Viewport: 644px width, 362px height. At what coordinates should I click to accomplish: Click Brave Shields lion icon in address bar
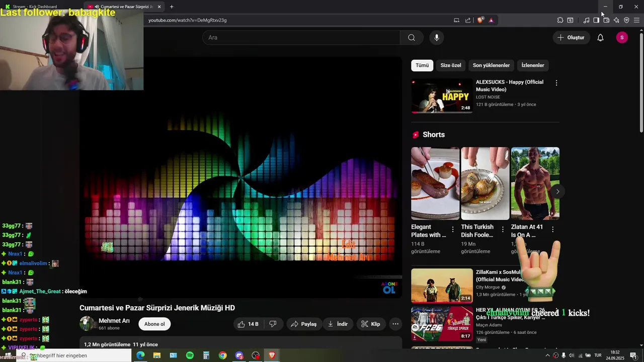(480, 20)
